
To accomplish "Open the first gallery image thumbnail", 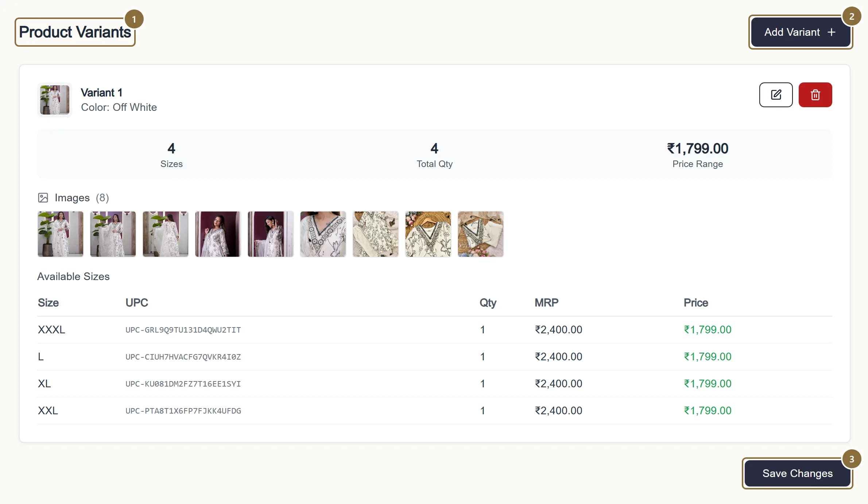I will (x=61, y=234).
